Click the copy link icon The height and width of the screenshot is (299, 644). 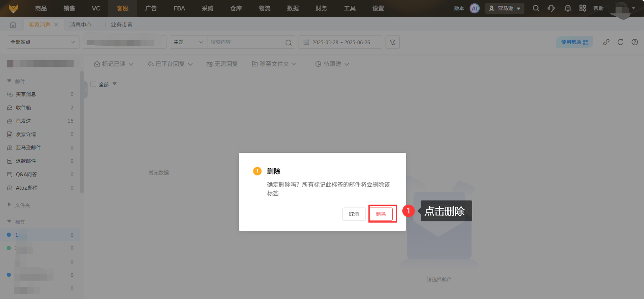click(606, 42)
